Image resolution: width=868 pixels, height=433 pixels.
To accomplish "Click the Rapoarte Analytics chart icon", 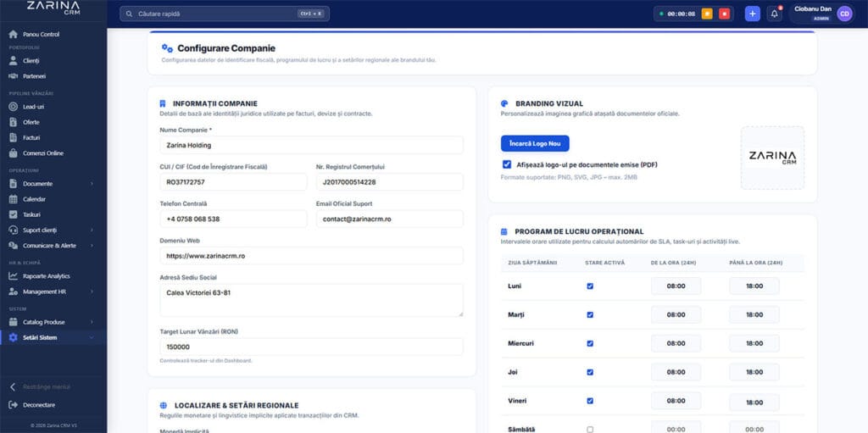I will click(x=14, y=276).
